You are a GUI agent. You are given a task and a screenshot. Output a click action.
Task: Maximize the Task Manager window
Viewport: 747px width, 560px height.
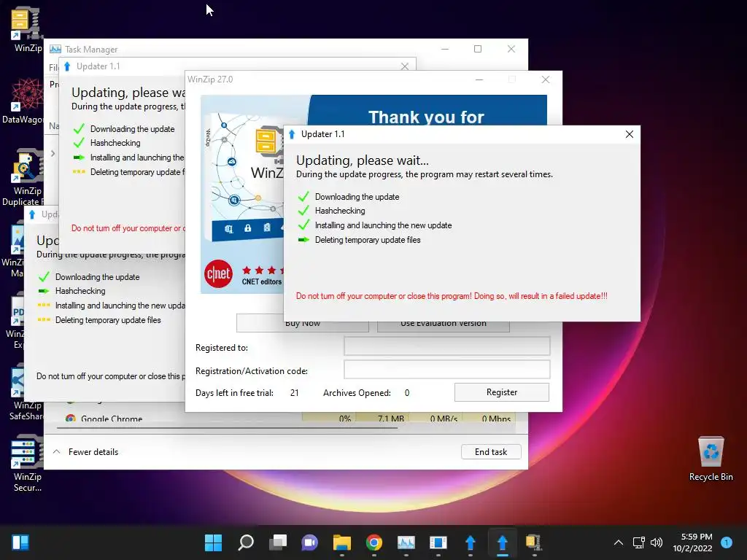click(478, 49)
